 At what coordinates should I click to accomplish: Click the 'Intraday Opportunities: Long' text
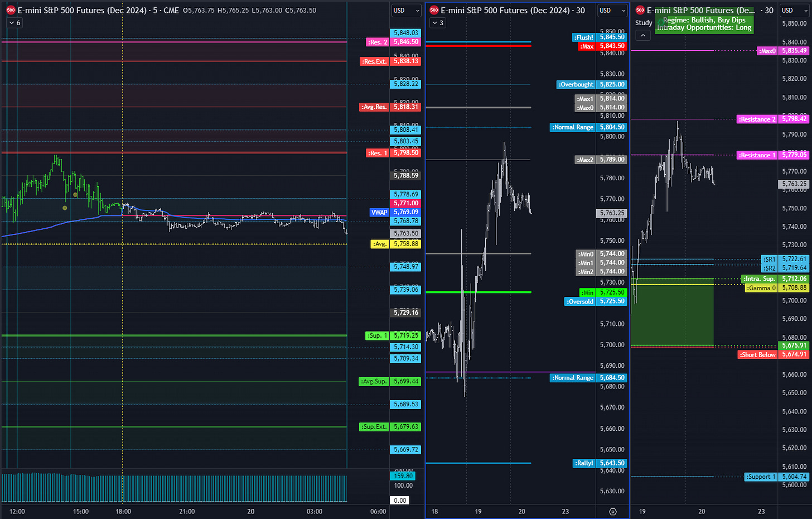coord(704,28)
